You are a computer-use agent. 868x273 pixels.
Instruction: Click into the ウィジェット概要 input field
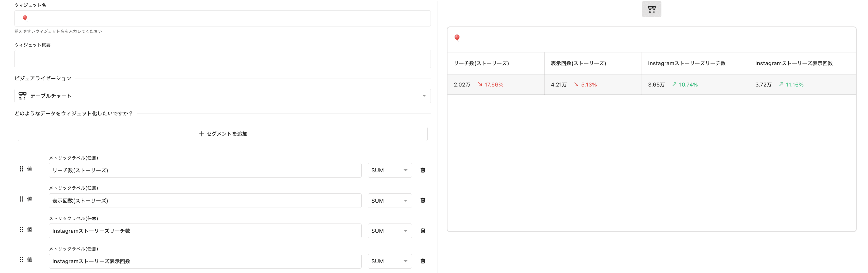(x=222, y=59)
